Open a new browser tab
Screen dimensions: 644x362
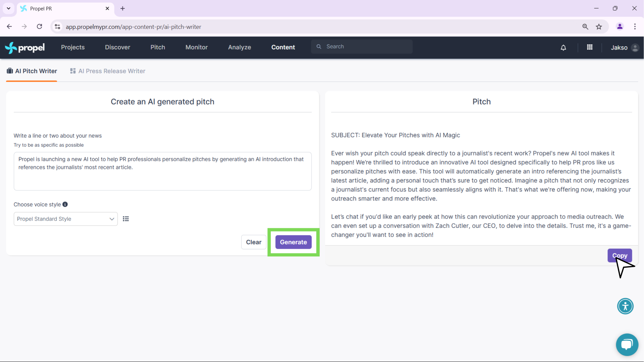pyautogui.click(x=123, y=8)
